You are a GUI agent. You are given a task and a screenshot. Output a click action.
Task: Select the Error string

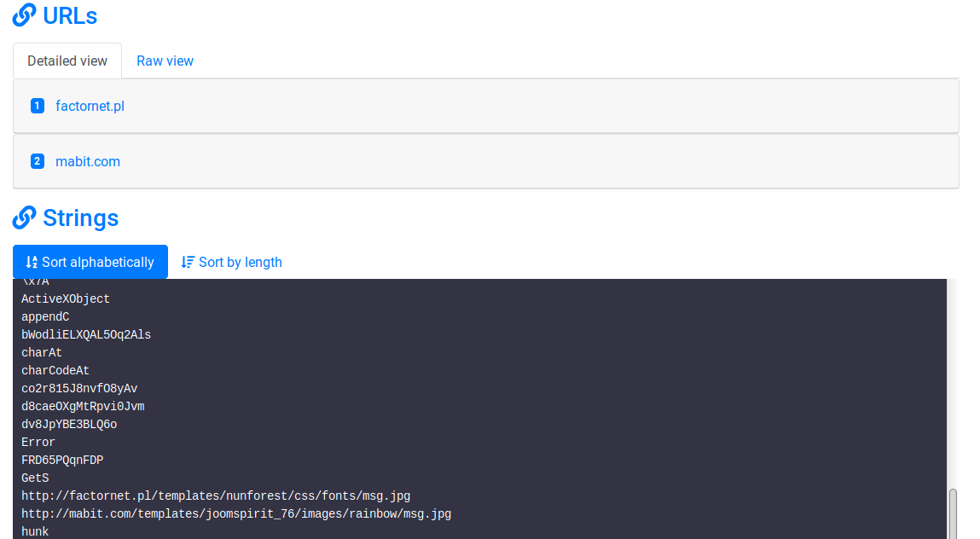pyautogui.click(x=38, y=442)
